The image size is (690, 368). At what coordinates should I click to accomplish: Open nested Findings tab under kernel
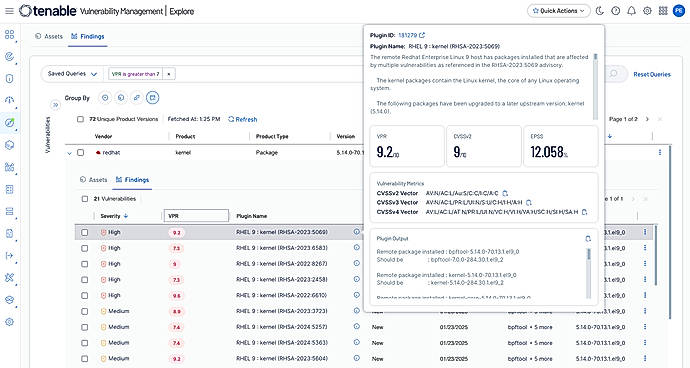pyautogui.click(x=132, y=180)
